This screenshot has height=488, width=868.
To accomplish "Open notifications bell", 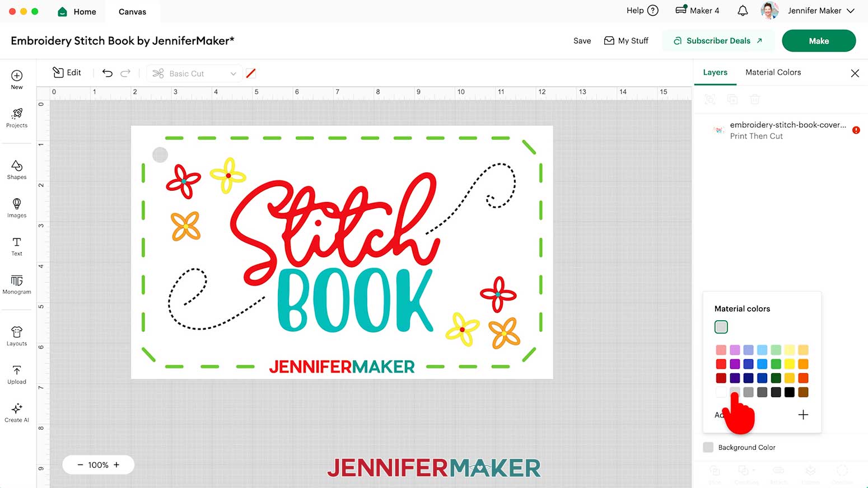I will 743,11.
